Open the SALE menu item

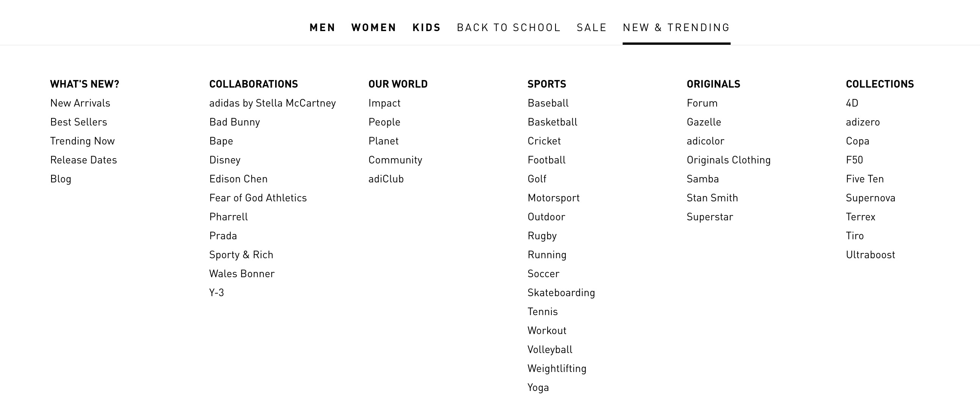tap(592, 27)
